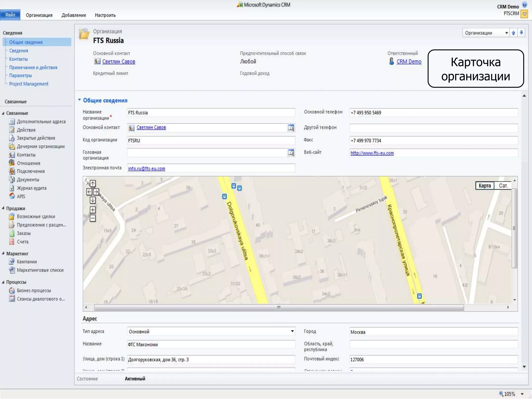532x399 pixels.
Task: Open the http://www.fts-eu.com website link
Action: pyautogui.click(x=372, y=153)
